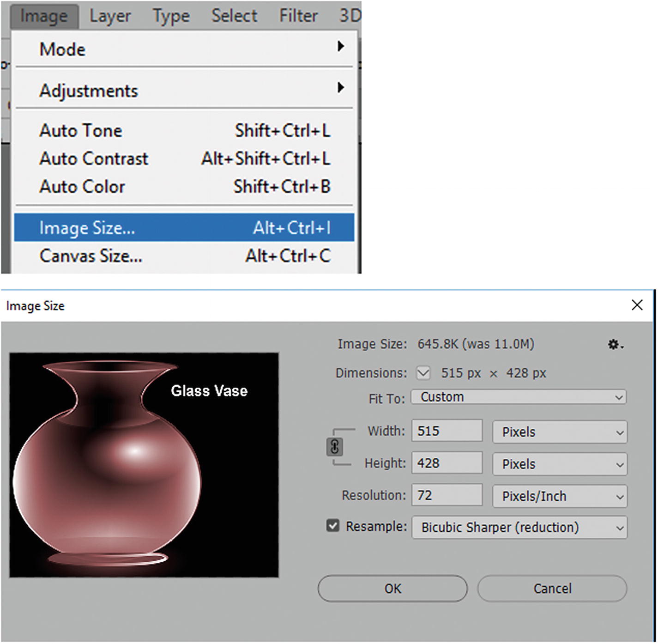
Task: Expand the Adjustments submenu
Action: [89, 91]
